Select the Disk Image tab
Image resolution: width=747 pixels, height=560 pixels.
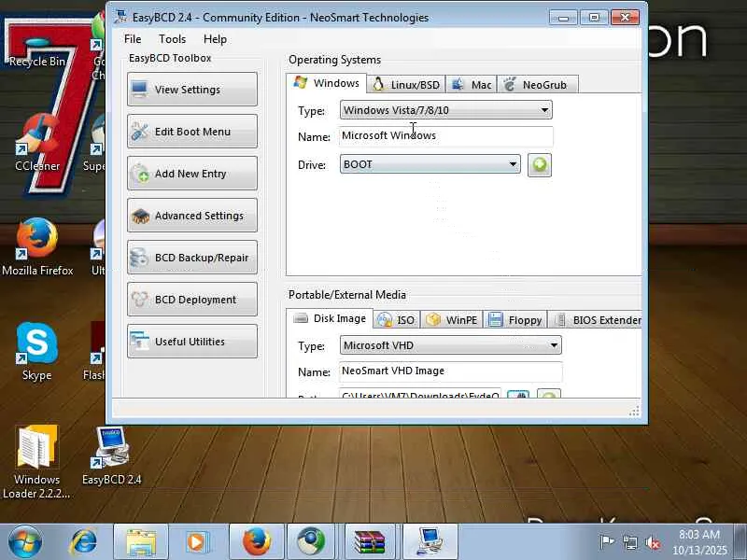tap(330, 318)
